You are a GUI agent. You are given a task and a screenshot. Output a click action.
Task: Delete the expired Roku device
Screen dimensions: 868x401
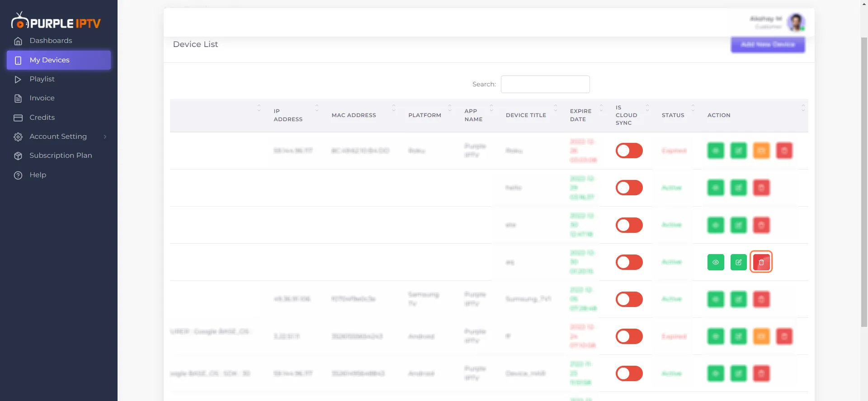click(784, 151)
